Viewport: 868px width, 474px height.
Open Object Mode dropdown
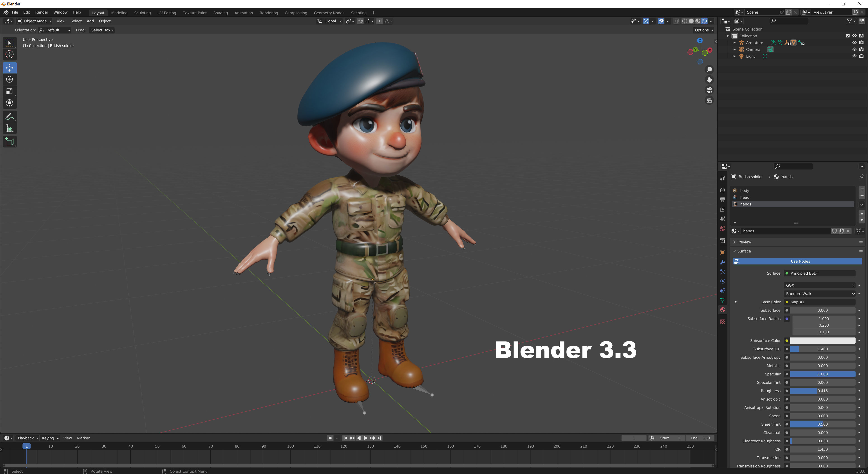pos(34,21)
